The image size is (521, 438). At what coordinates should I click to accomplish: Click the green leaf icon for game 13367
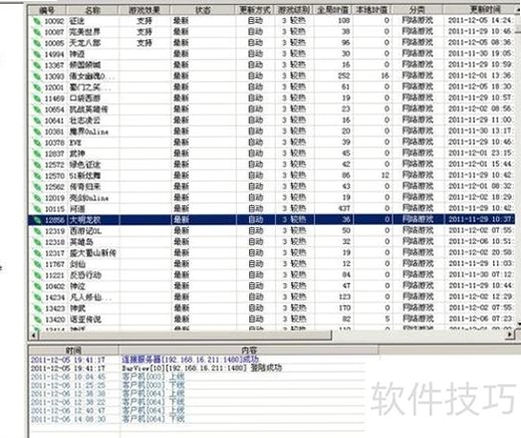(x=36, y=65)
